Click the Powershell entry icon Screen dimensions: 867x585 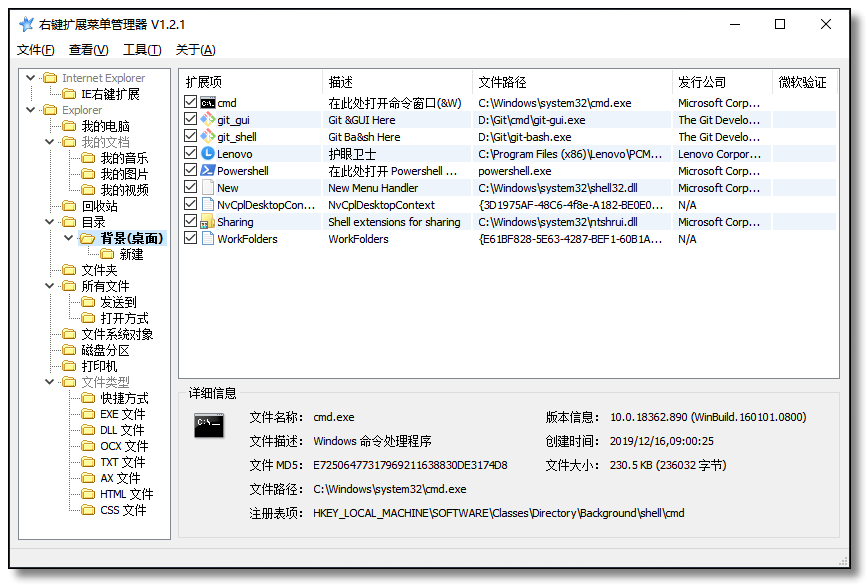point(208,170)
